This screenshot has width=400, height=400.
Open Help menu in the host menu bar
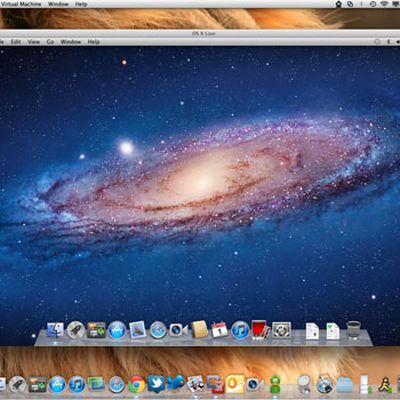[x=81, y=4]
